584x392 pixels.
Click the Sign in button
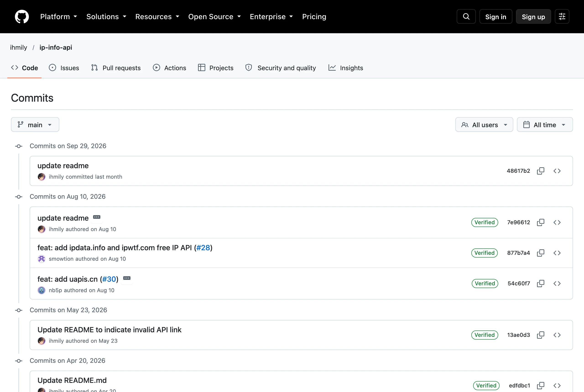tap(496, 16)
